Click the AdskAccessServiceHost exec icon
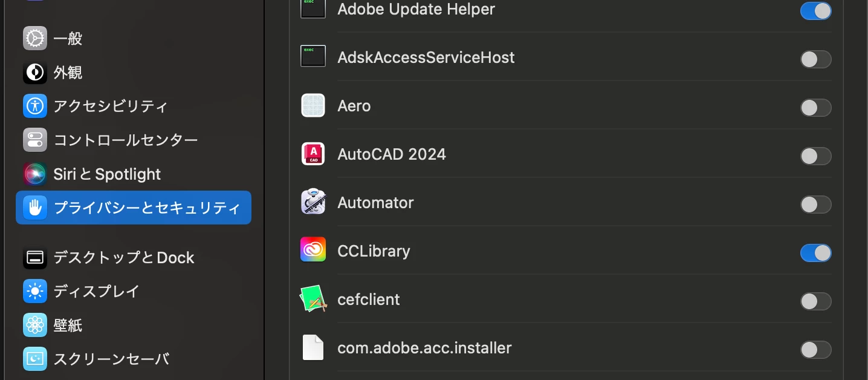The height and width of the screenshot is (380, 868). tap(313, 56)
